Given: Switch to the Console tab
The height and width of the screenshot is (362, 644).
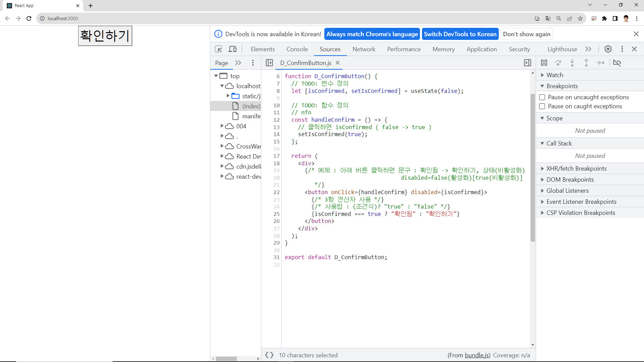Looking at the screenshot, I should click(297, 49).
